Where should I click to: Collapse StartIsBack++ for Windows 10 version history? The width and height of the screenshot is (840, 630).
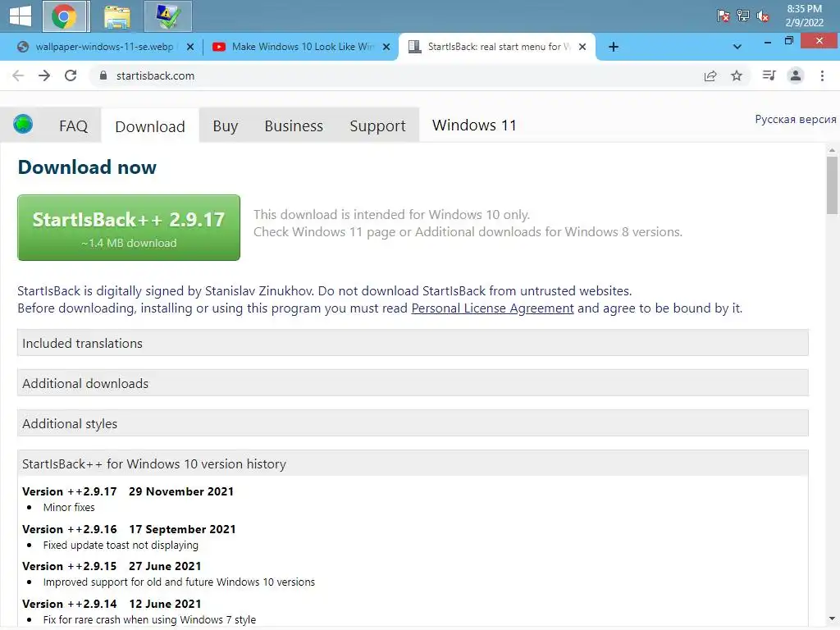pos(413,463)
